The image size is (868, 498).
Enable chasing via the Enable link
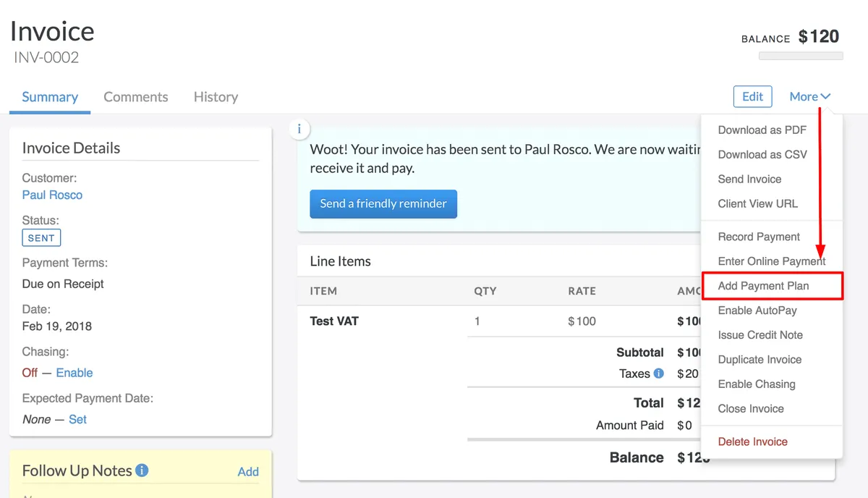[x=75, y=373]
